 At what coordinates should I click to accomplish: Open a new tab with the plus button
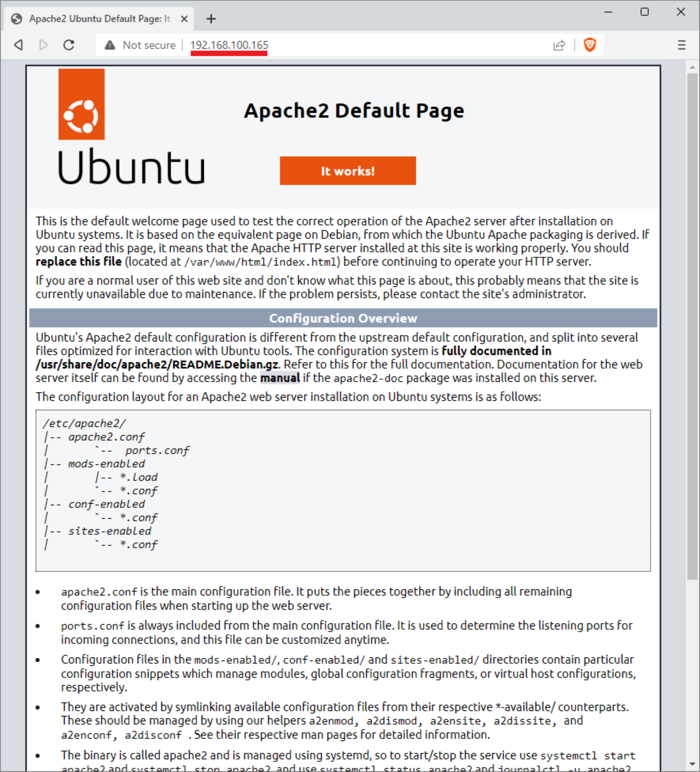click(x=211, y=18)
